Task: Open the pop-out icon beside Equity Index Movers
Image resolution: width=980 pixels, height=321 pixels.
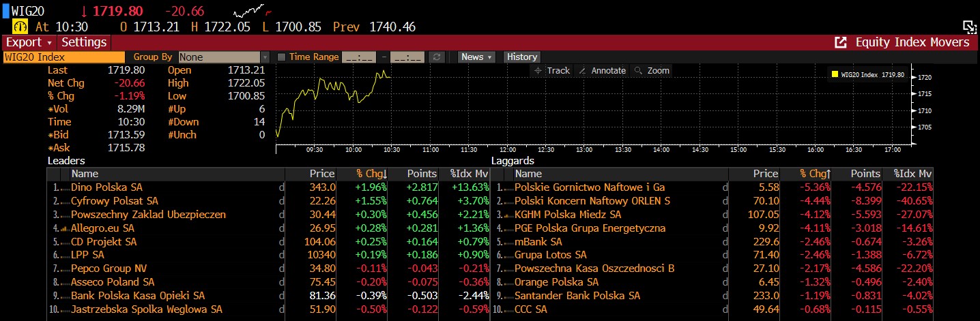Action: tap(841, 42)
